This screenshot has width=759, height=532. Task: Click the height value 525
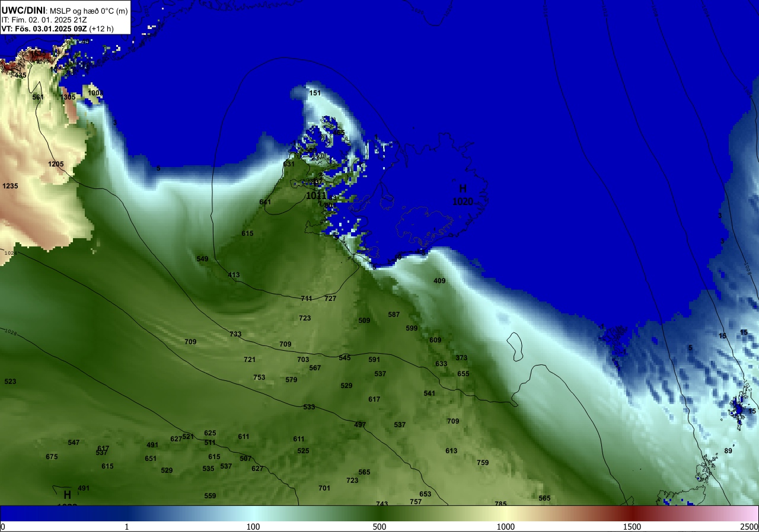pyautogui.click(x=303, y=451)
